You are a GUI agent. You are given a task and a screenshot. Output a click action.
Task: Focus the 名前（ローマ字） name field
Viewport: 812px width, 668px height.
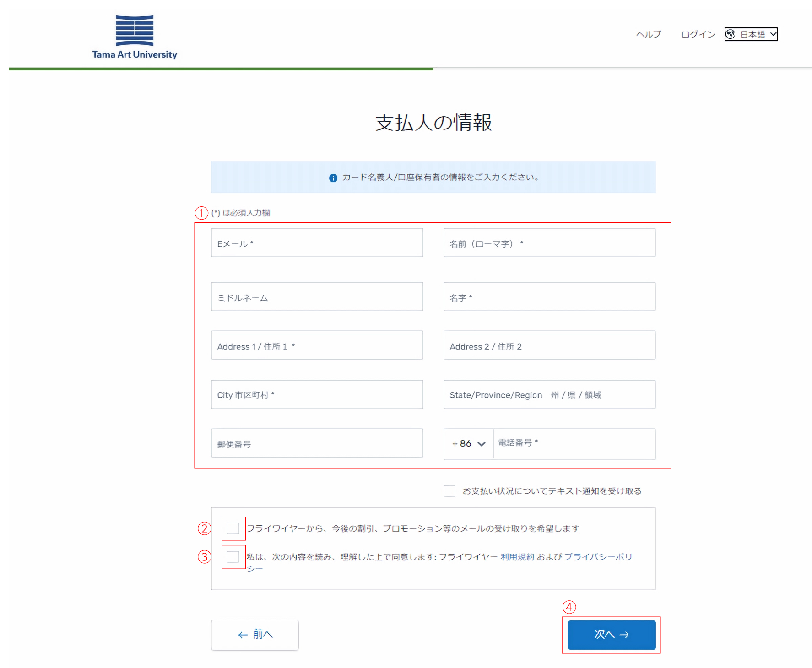pyautogui.click(x=549, y=243)
